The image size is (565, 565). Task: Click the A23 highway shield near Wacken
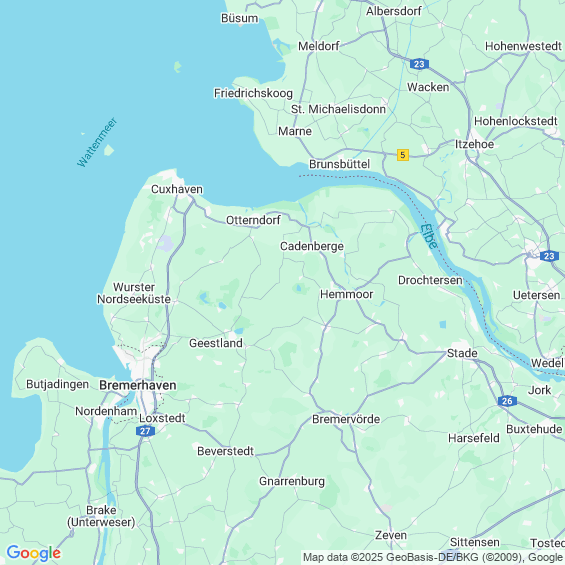pyautogui.click(x=419, y=64)
